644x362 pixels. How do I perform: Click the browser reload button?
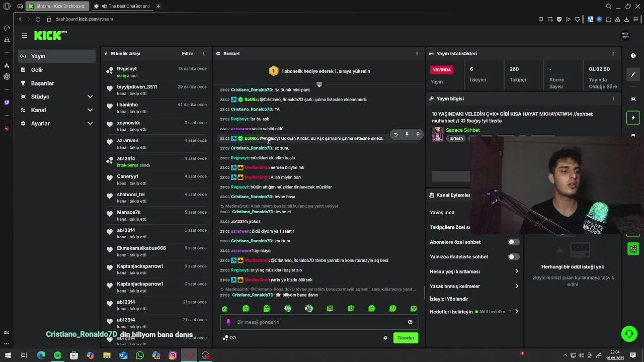38,19
